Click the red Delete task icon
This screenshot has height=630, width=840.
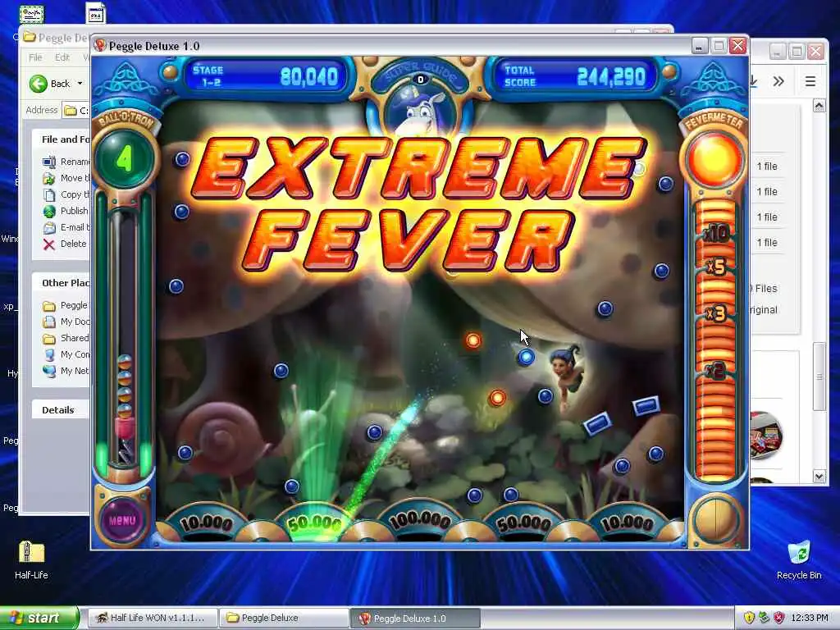coord(49,244)
